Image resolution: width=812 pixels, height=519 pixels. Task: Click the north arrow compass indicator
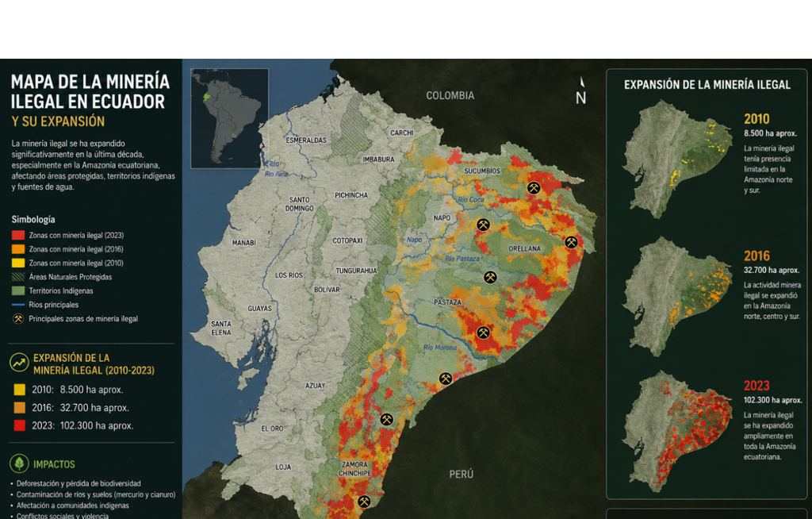[581, 91]
